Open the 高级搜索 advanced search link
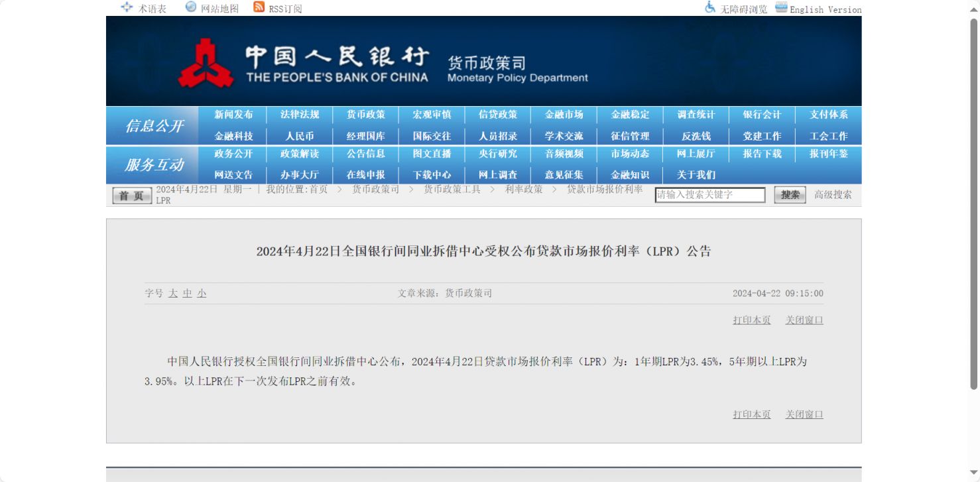Screen dimensions: 980x482 (x=833, y=195)
